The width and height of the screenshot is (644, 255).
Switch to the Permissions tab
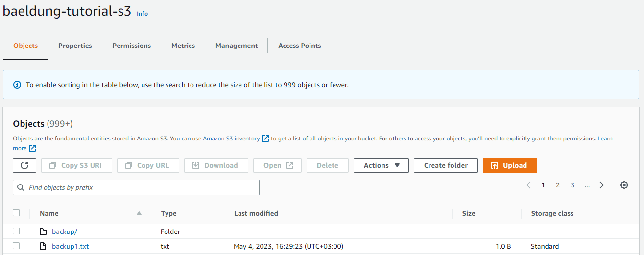(131, 46)
